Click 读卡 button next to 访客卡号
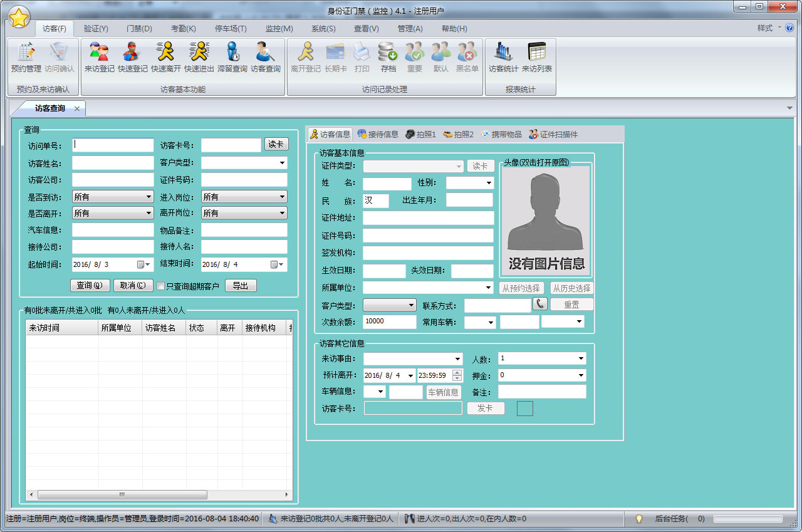Viewport: 802px width, 532px height. (276, 144)
